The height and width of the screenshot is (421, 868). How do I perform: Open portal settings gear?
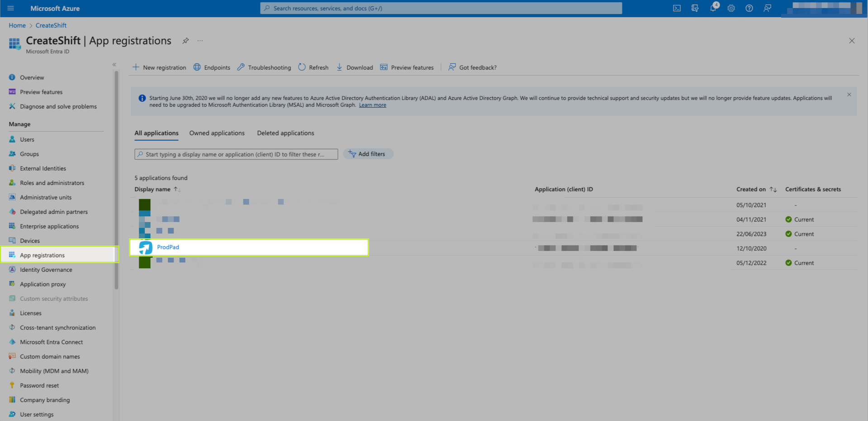click(x=731, y=8)
